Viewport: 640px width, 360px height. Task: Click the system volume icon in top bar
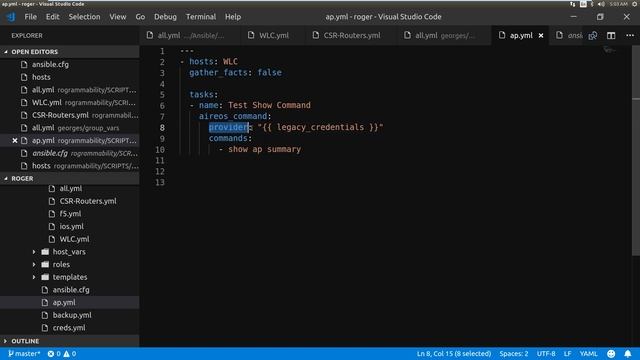point(601,4)
